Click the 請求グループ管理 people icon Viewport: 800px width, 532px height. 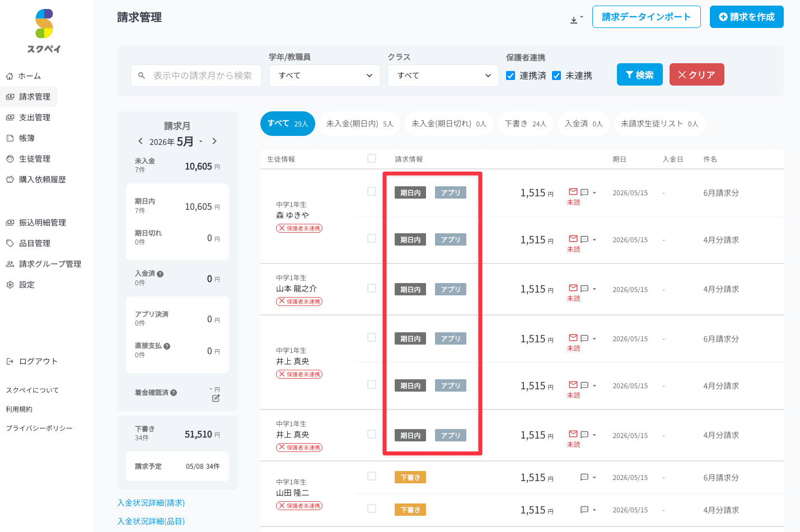pyautogui.click(x=10, y=264)
